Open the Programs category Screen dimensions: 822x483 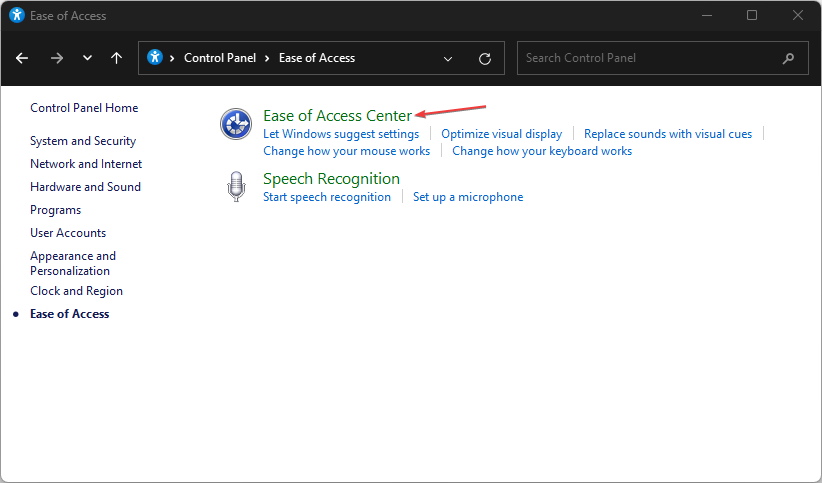point(56,210)
